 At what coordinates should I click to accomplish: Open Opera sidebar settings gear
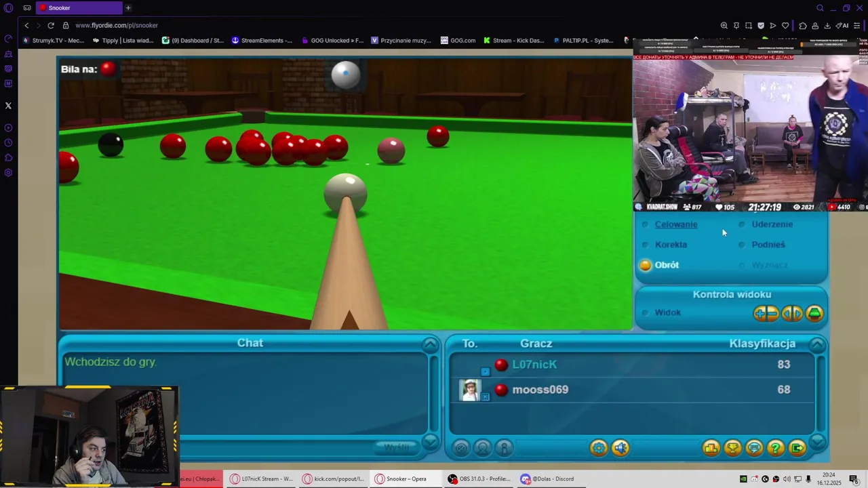pos(8,173)
